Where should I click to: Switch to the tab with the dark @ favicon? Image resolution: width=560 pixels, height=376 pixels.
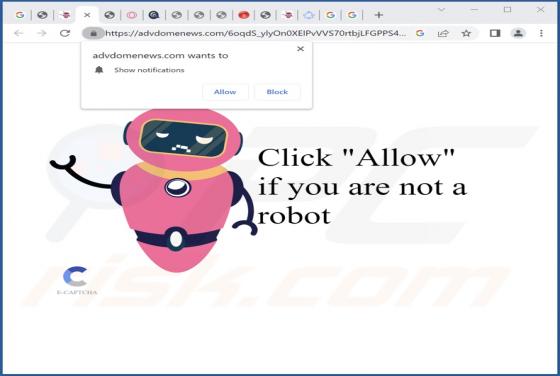[154, 15]
